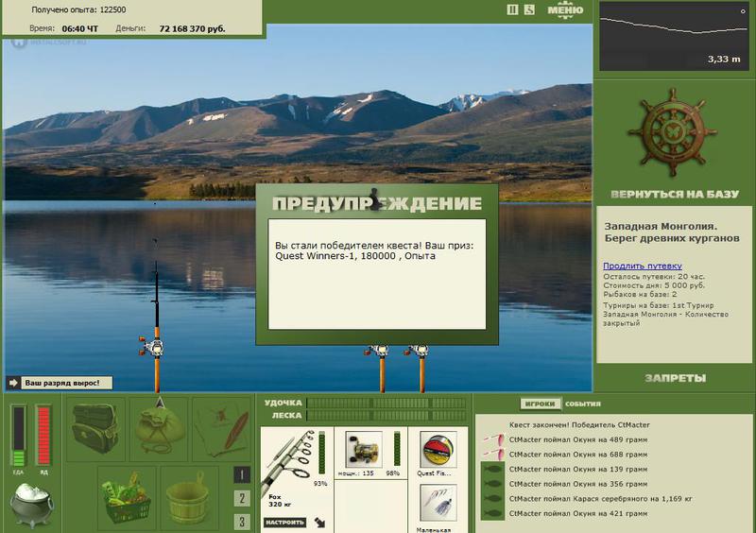Image resolution: width=756 pixels, height=533 pixels.
Task: Switch to the СОБЫТИЯ tab
Action: point(583,404)
